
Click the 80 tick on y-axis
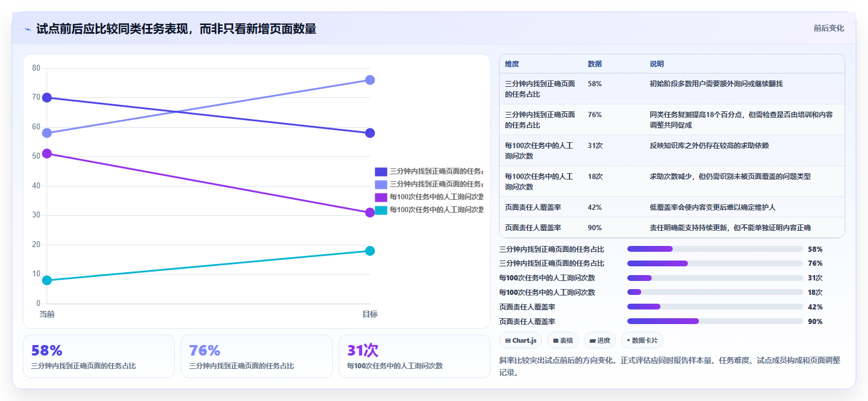36,68
